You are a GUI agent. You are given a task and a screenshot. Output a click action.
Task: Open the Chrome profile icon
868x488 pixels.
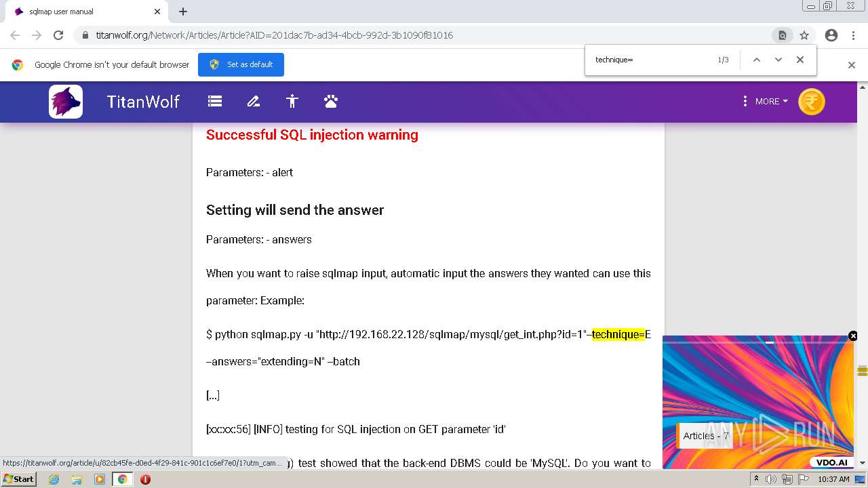tap(831, 35)
